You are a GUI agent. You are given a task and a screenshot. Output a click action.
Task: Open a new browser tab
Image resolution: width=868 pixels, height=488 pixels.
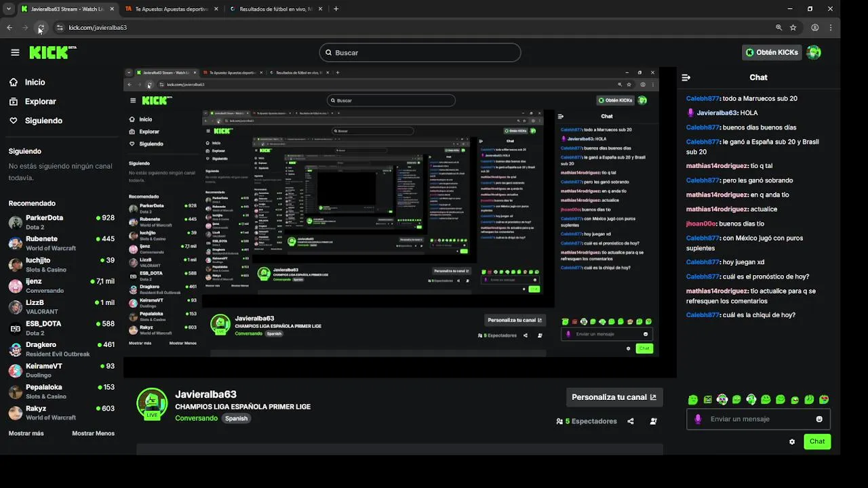point(336,9)
